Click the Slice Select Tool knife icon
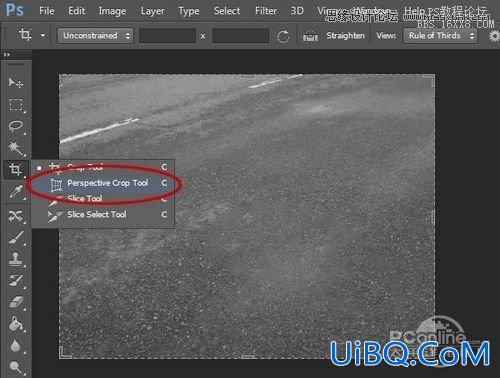The width and height of the screenshot is (500, 378). point(55,216)
